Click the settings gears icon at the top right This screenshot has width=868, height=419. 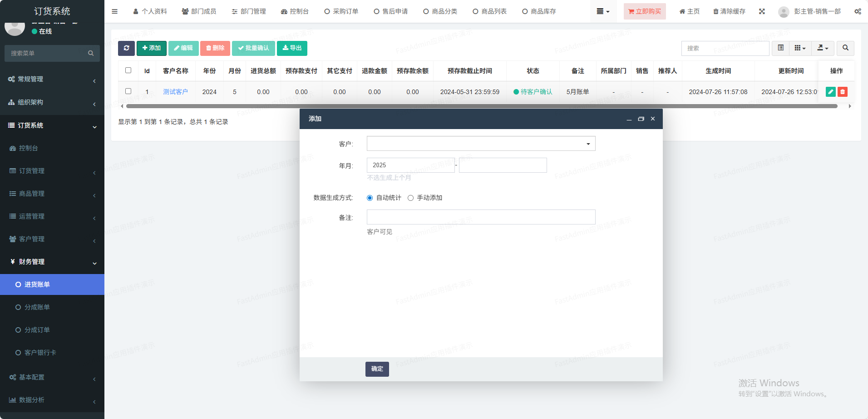coord(857,11)
